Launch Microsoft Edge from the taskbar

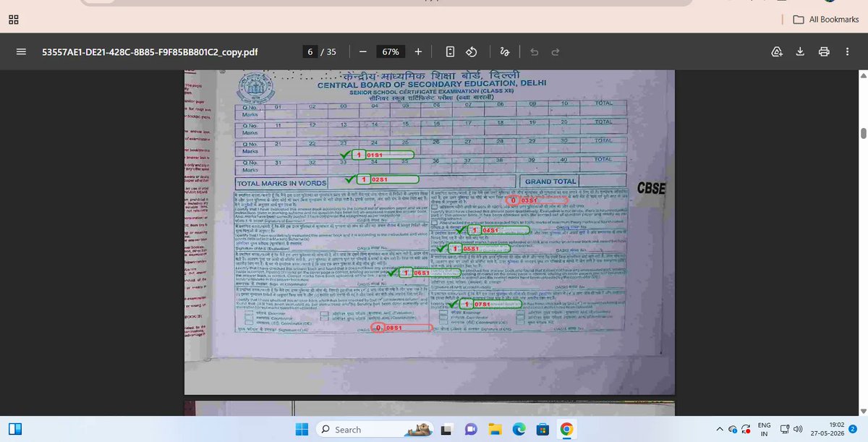click(x=519, y=429)
